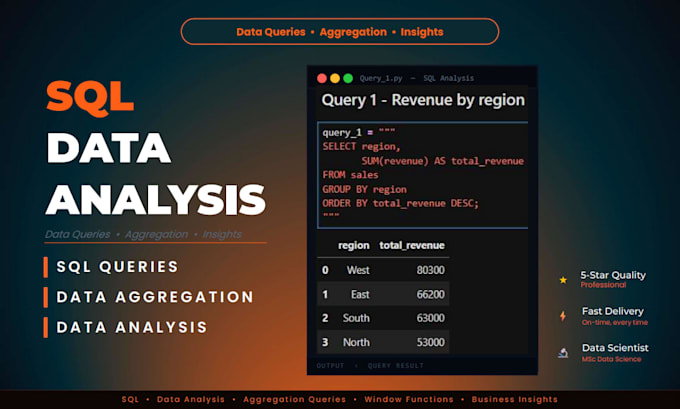Click the yellow star icon beside 5-Star Quality
This screenshot has height=409, width=680.
[x=563, y=280]
